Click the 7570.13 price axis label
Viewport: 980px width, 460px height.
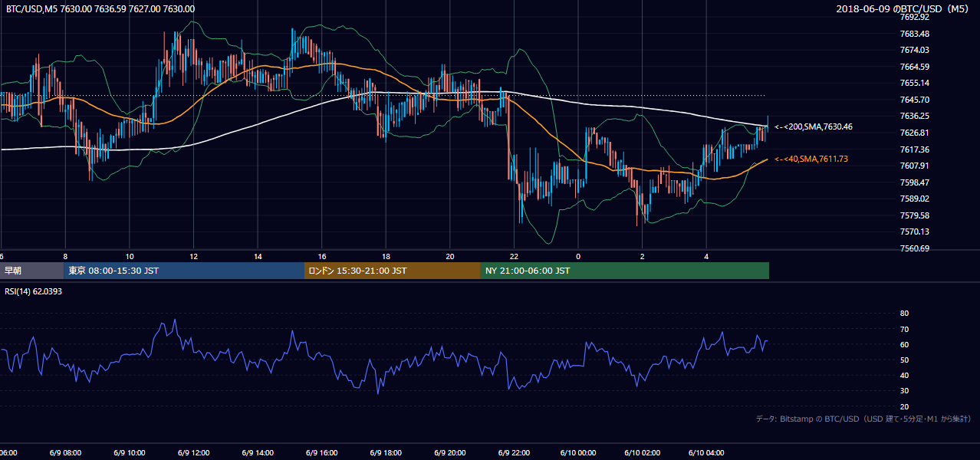(915, 232)
